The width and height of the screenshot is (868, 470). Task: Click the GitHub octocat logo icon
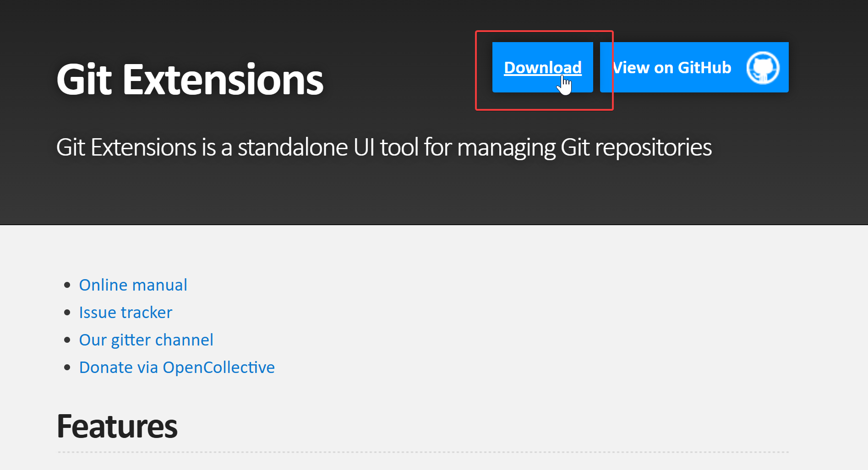pyautogui.click(x=763, y=68)
